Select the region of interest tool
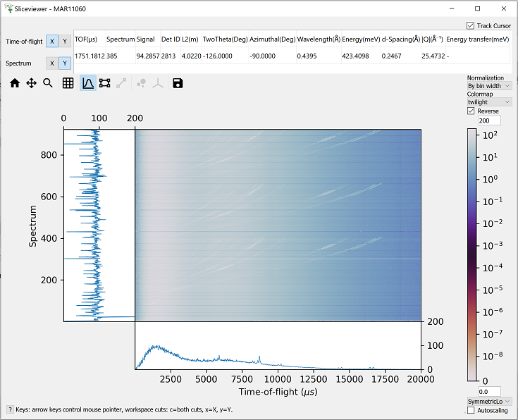 pyautogui.click(x=105, y=83)
